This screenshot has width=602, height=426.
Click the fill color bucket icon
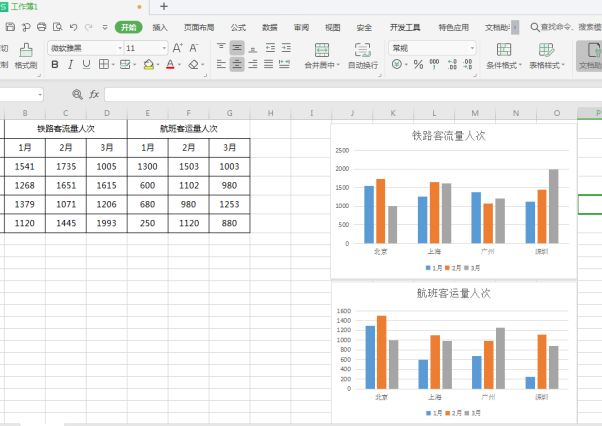pyautogui.click(x=149, y=64)
